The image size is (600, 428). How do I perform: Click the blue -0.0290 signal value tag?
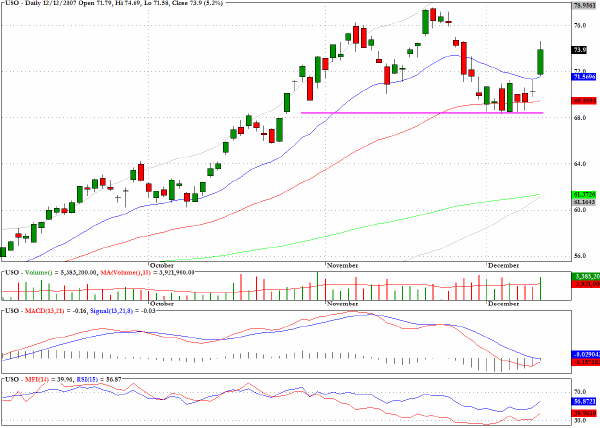coord(585,355)
